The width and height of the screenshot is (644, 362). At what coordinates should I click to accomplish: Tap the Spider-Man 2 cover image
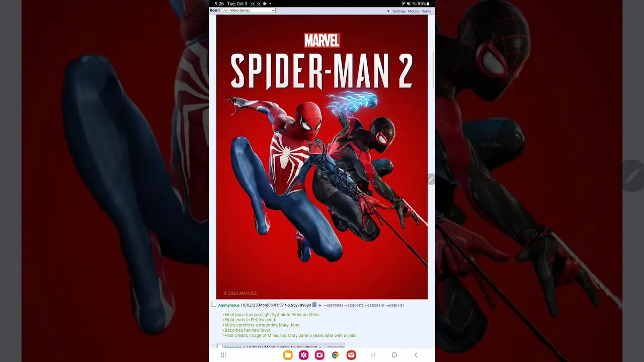tap(322, 157)
